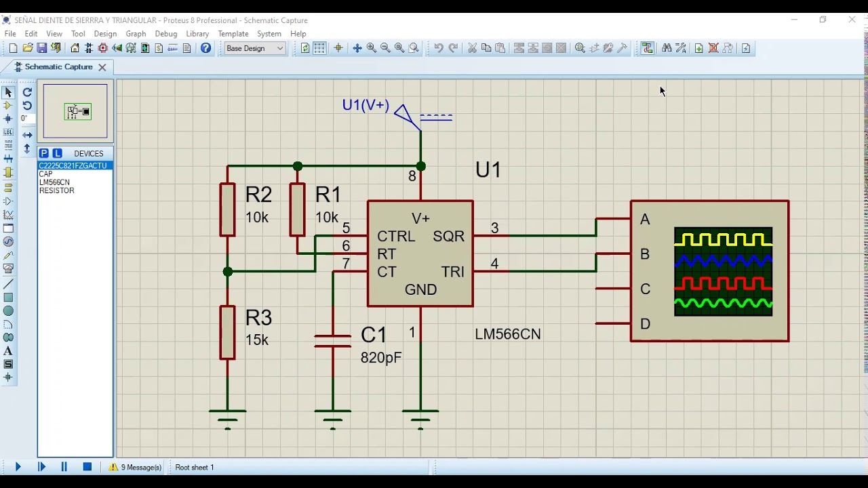Open the 9 Message(s) log
The width and height of the screenshot is (868, 488).
pyautogui.click(x=136, y=467)
